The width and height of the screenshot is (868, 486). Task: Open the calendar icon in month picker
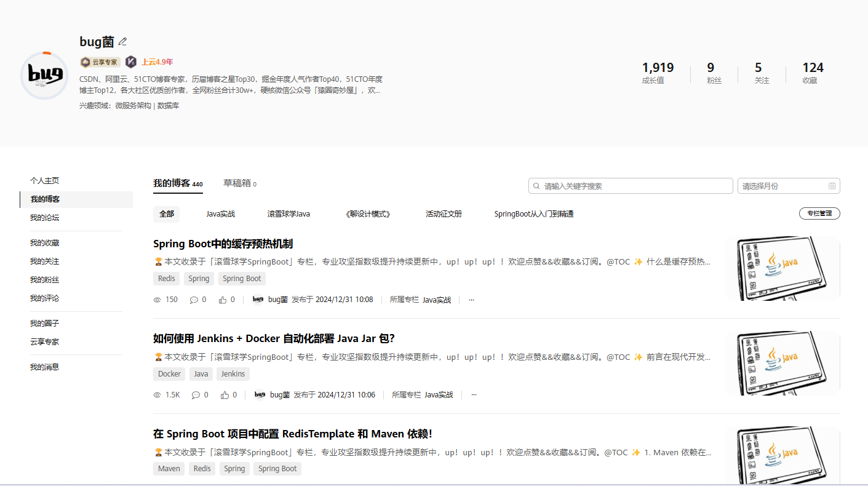click(x=832, y=186)
